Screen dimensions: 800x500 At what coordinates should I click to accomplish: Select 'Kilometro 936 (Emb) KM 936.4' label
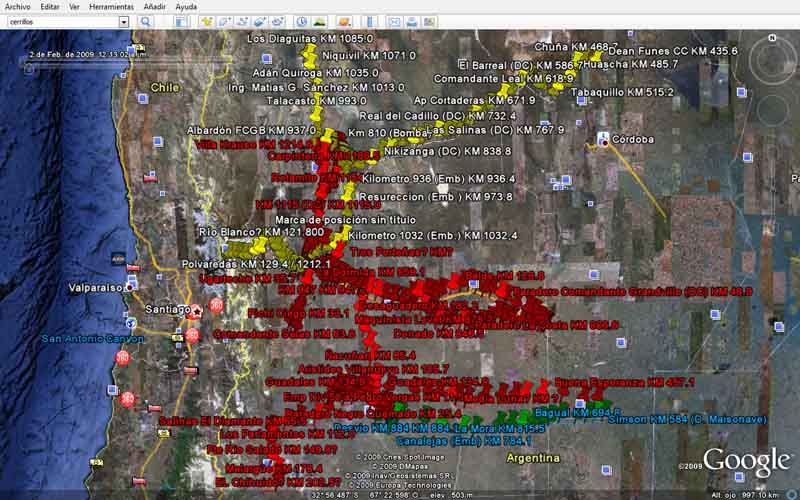click(439, 179)
